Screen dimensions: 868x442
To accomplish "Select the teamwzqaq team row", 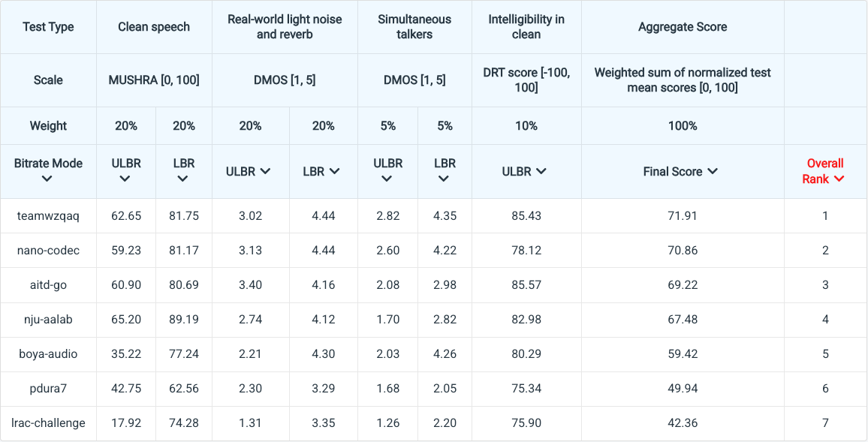I will (x=48, y=216).
